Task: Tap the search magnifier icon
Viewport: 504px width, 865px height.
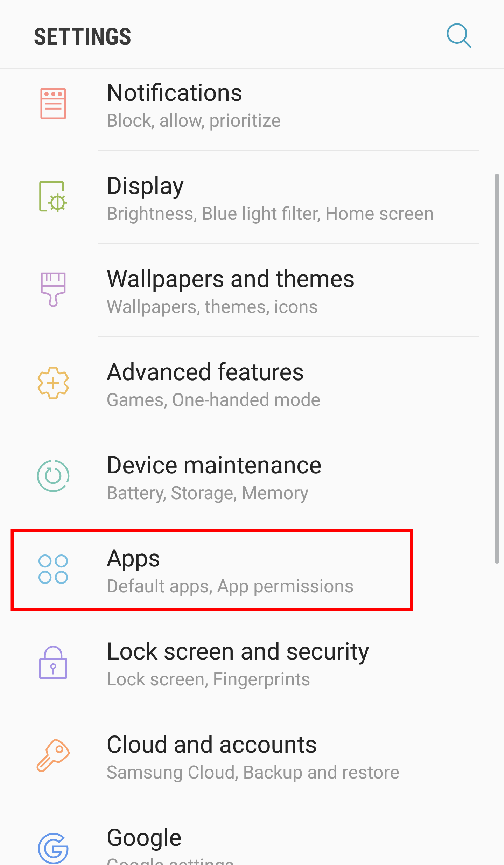Action: tap(459, 36)
